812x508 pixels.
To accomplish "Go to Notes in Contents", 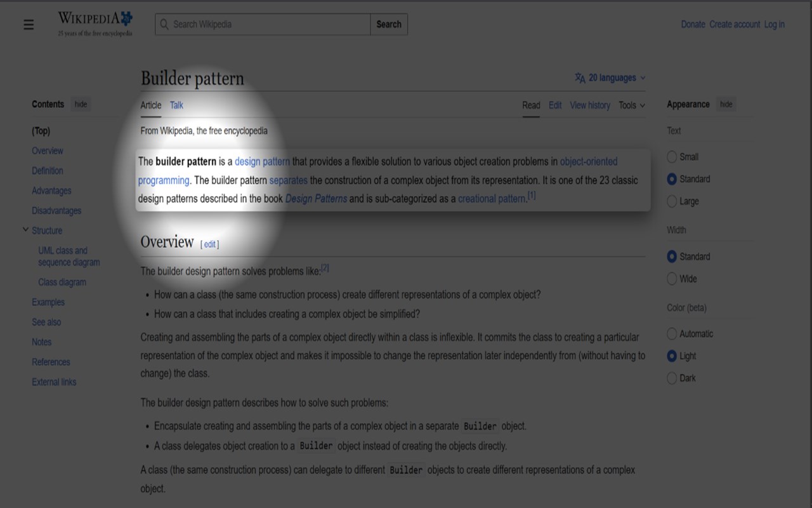I will click(x=42, y=342).
